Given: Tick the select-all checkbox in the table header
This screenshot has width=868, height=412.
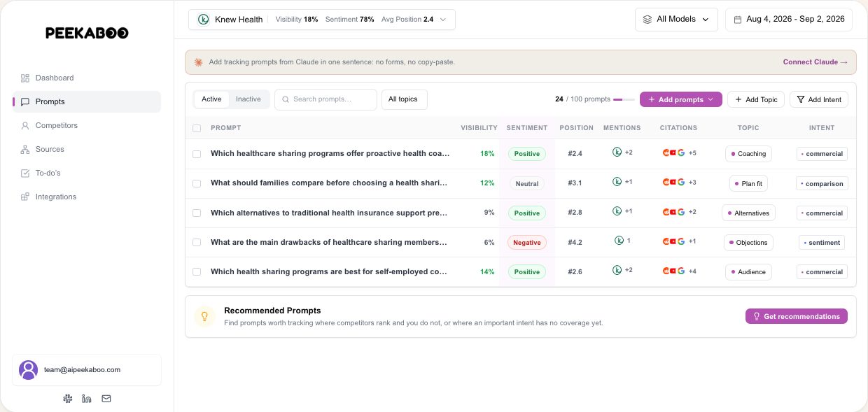Looking at the screenshot, I should pyautogui.click(x=197, y=128).
